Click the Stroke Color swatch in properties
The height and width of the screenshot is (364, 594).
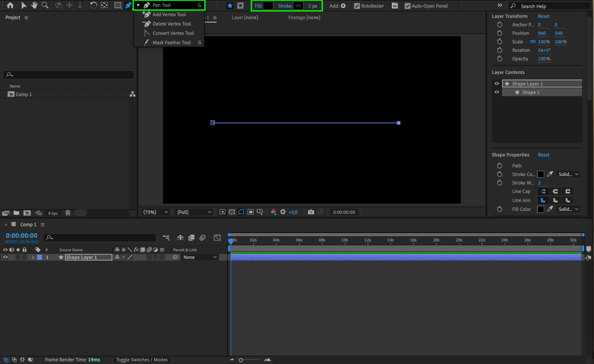pos(540,174)
